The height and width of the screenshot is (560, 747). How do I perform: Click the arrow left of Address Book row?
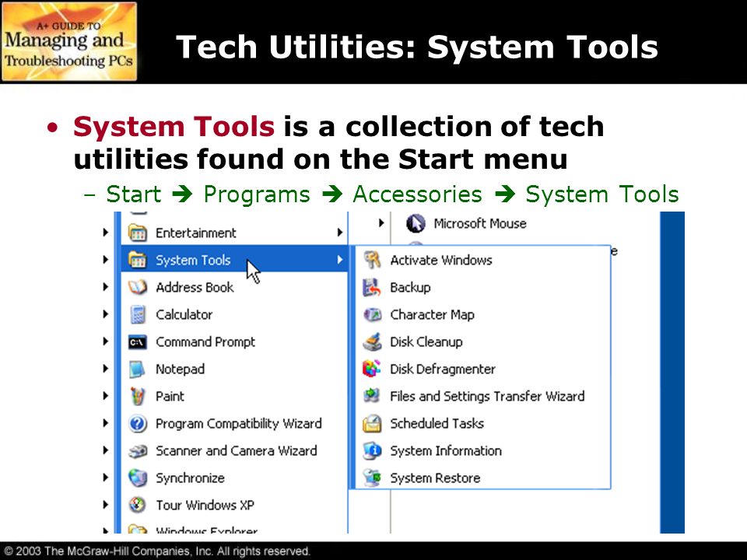coord(106,287)
